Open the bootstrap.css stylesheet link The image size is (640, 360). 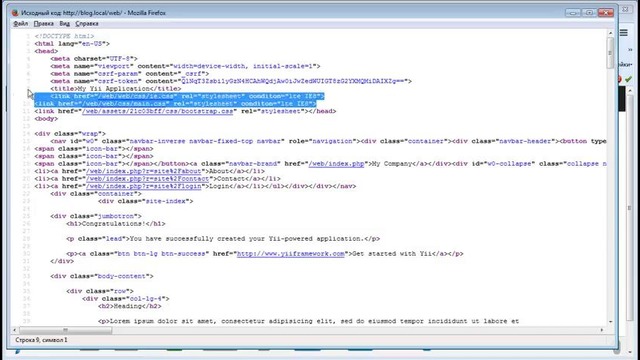pos(157,111)
